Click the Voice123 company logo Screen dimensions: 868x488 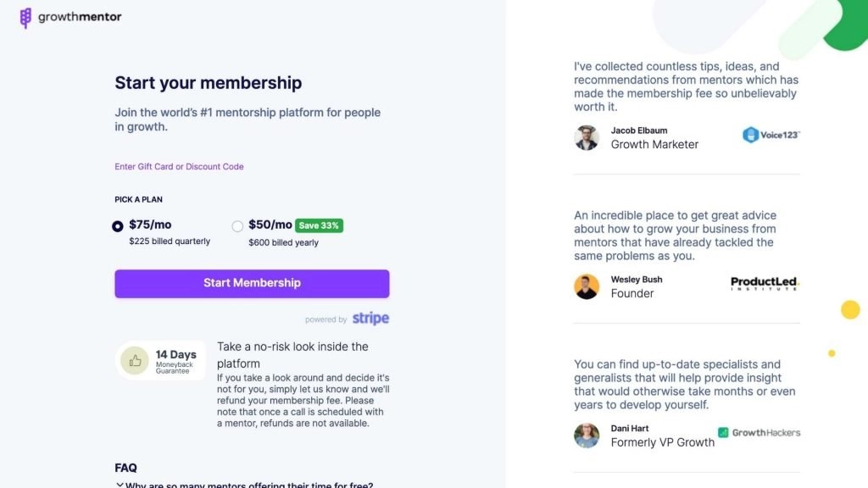pos(771,135)
